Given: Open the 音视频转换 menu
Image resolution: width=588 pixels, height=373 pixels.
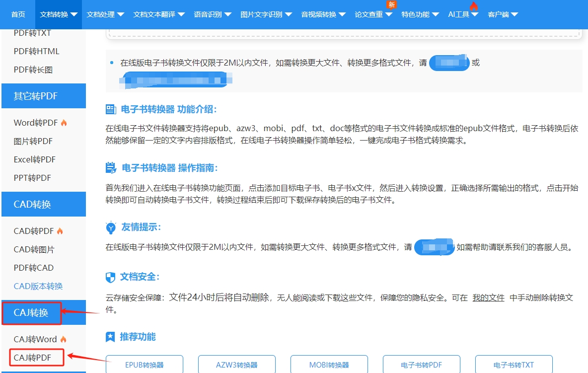Looking at the screenshot, I should (x=319, y=14).
